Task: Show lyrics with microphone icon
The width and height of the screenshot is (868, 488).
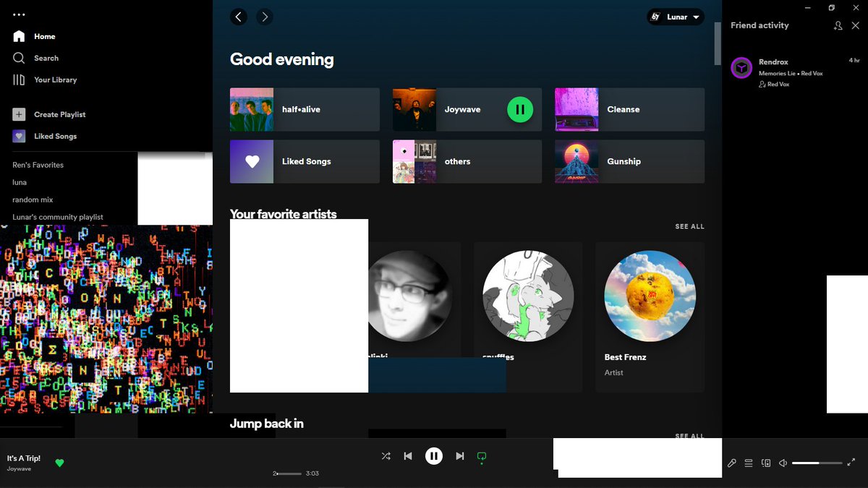Action: [x=732, y=463]
